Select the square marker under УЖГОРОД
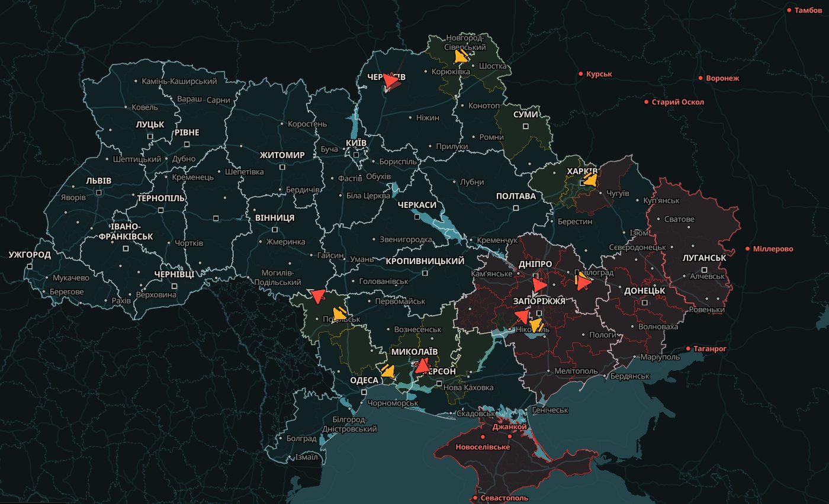 30,267
